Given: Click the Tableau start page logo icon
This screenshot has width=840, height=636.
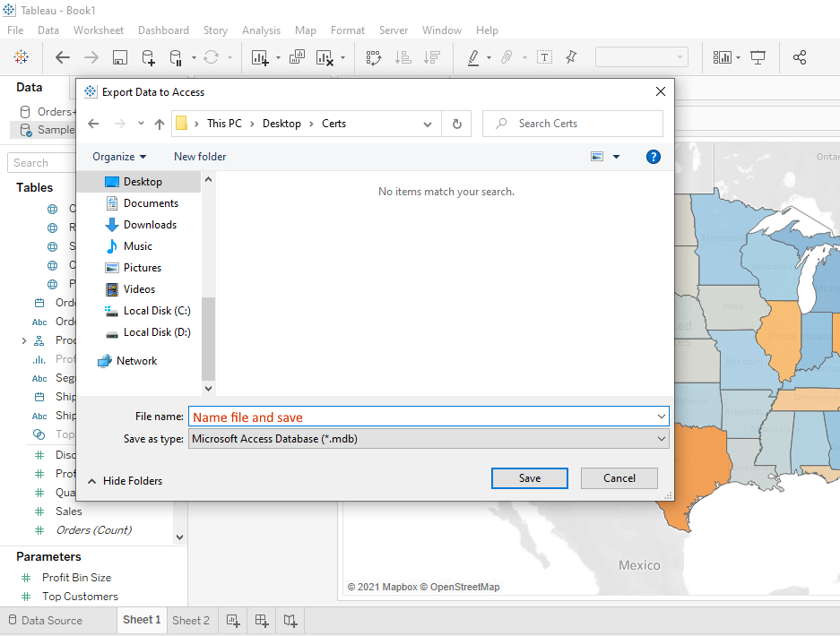Looking at the screenshot, I should pyautogui.click(x=21, y=56).
